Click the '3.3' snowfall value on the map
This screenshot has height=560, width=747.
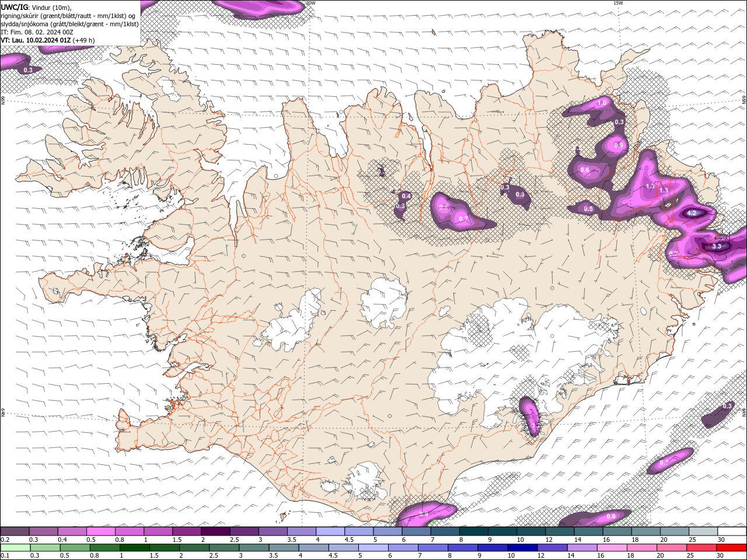coord(717,246)
